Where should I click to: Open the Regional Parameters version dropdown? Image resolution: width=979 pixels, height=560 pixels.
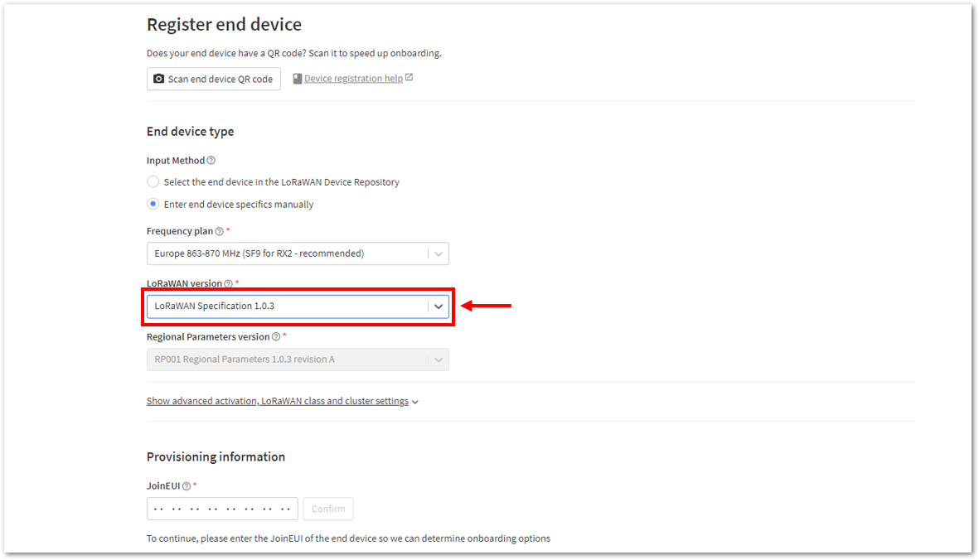[x=298, y=360]
